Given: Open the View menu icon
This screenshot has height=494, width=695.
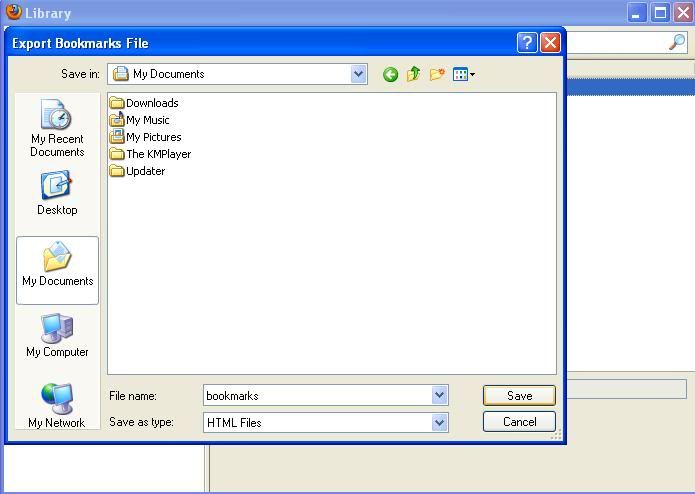Looking at the screenshot, I should click(464, 74).
